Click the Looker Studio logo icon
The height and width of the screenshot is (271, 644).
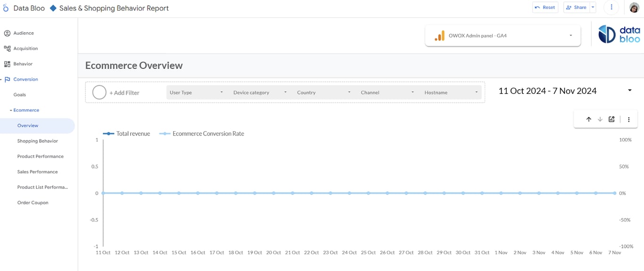pyautogui.click(x=6, y=8)
